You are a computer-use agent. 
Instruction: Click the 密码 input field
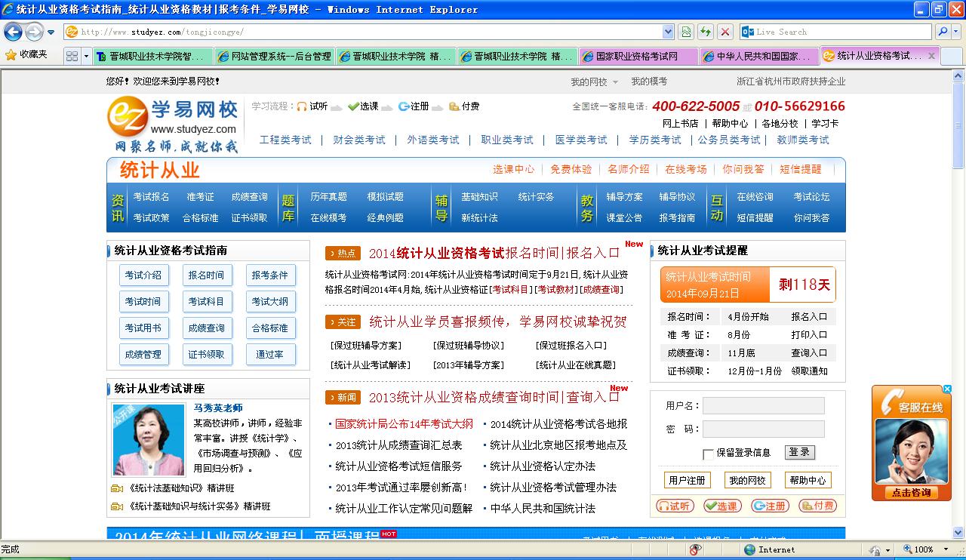point(764,429)
